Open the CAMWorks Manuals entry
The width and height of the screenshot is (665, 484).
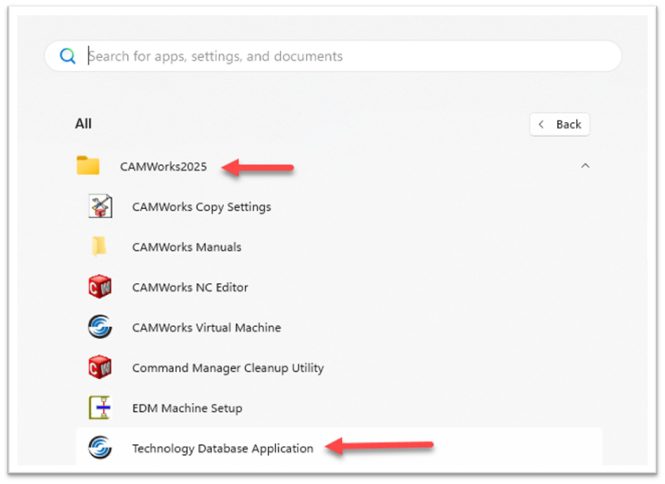pyautogui.click(x=187, y=247)
